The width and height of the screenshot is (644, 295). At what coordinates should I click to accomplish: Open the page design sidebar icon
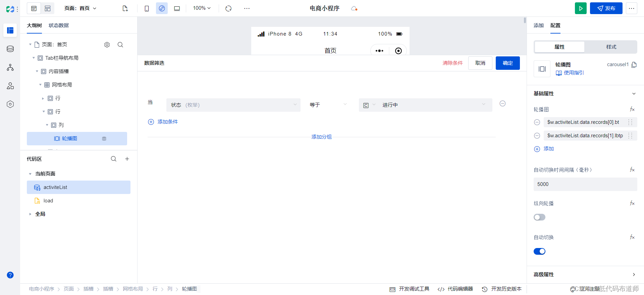[10, 31]
